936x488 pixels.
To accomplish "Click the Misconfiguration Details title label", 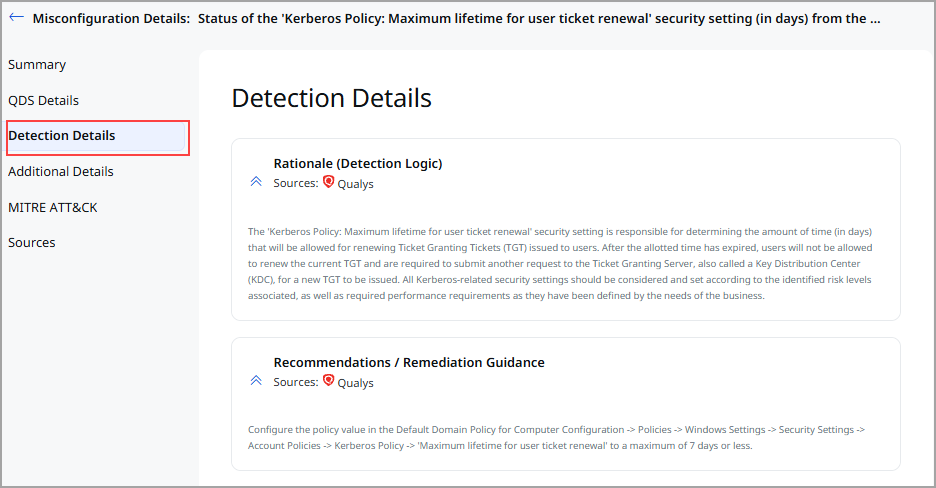I will tap(111, 18).
